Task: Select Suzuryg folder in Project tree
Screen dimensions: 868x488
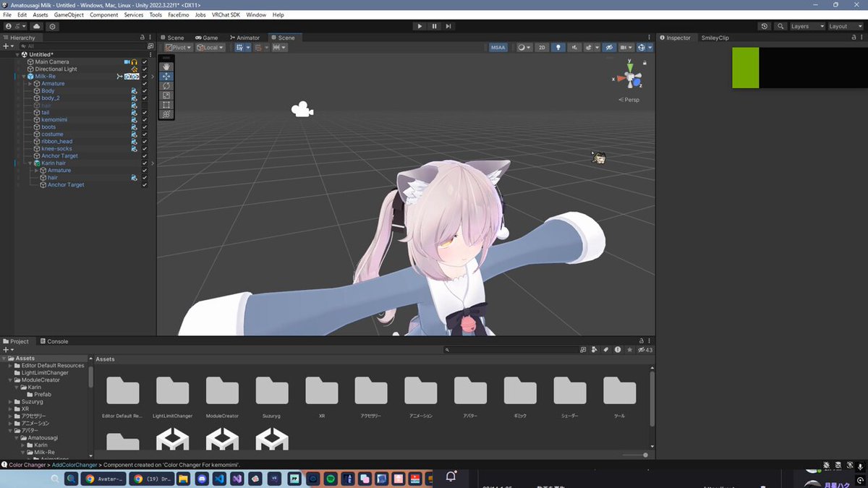Action: tap(31, 402)
